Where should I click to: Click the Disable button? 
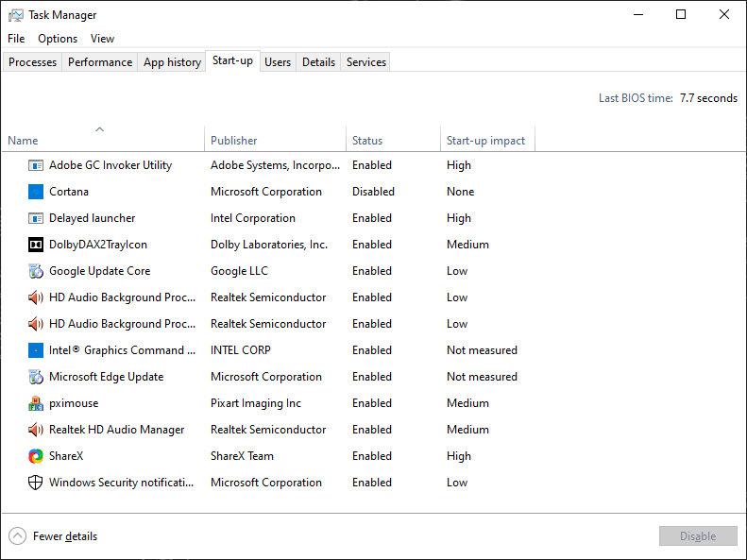pyautogui.click(x=698, y=536)
